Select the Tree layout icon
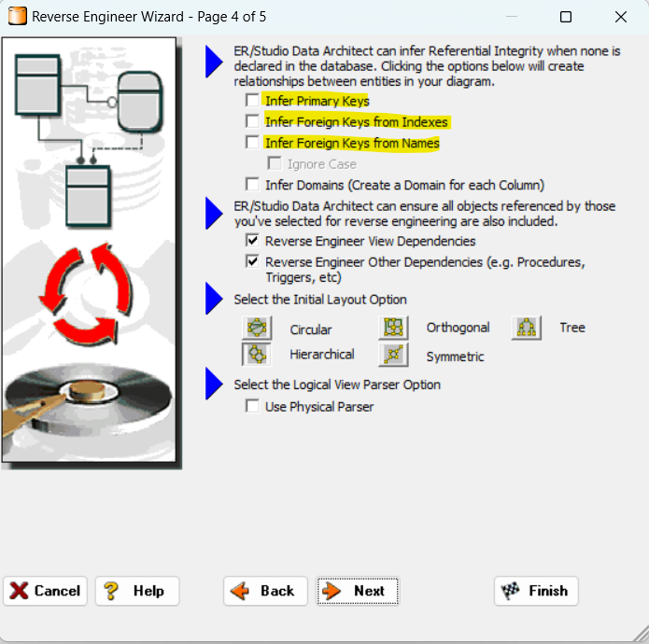The image size is (649, 644). coord(527,328)
